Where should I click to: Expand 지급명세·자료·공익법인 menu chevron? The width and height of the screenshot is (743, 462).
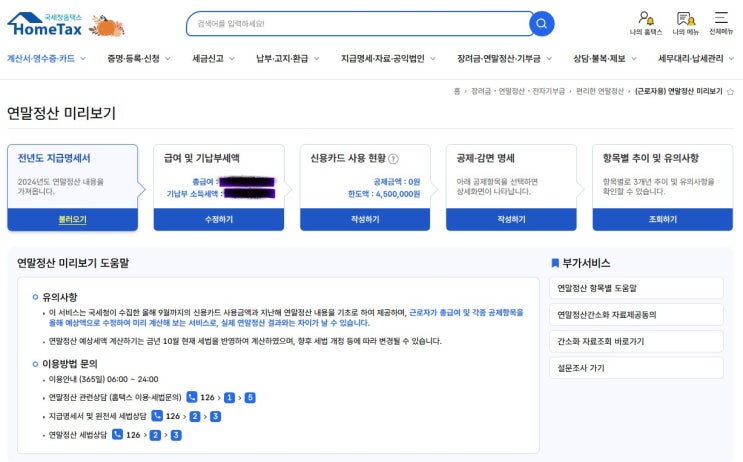(x=433, y=59)
